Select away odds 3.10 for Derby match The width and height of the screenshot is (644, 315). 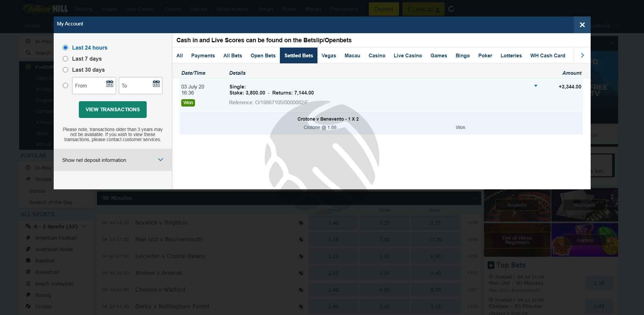435,307
